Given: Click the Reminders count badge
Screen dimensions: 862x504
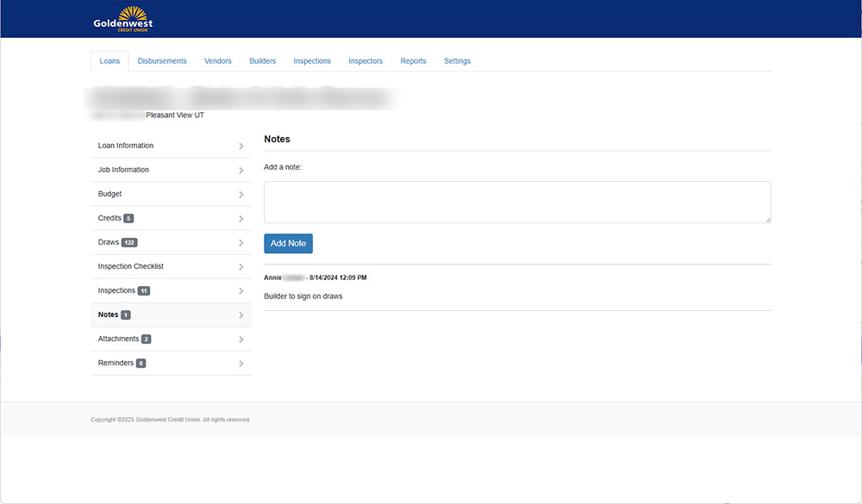Looking at the screenshot, I should [x=141, y=364].
